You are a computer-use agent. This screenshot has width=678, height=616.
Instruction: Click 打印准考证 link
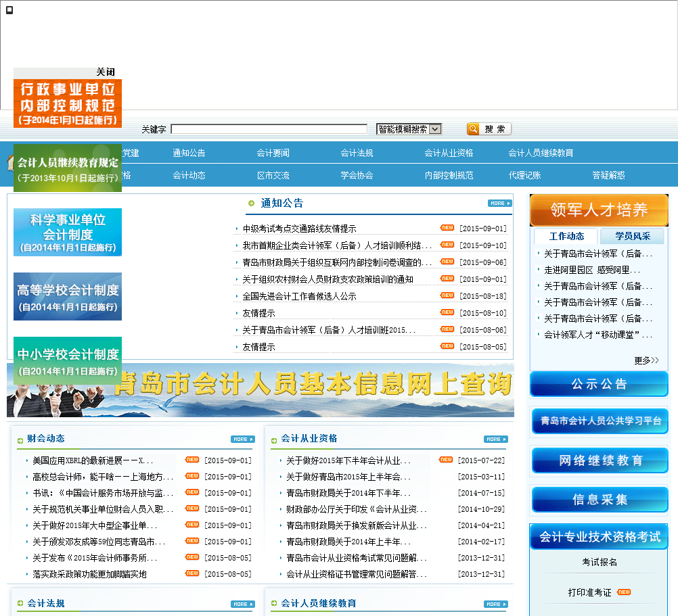click(x=590, y=593)
